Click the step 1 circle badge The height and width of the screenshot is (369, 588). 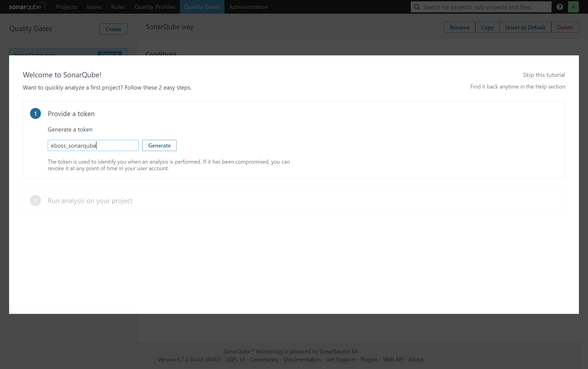pos(35,114)
